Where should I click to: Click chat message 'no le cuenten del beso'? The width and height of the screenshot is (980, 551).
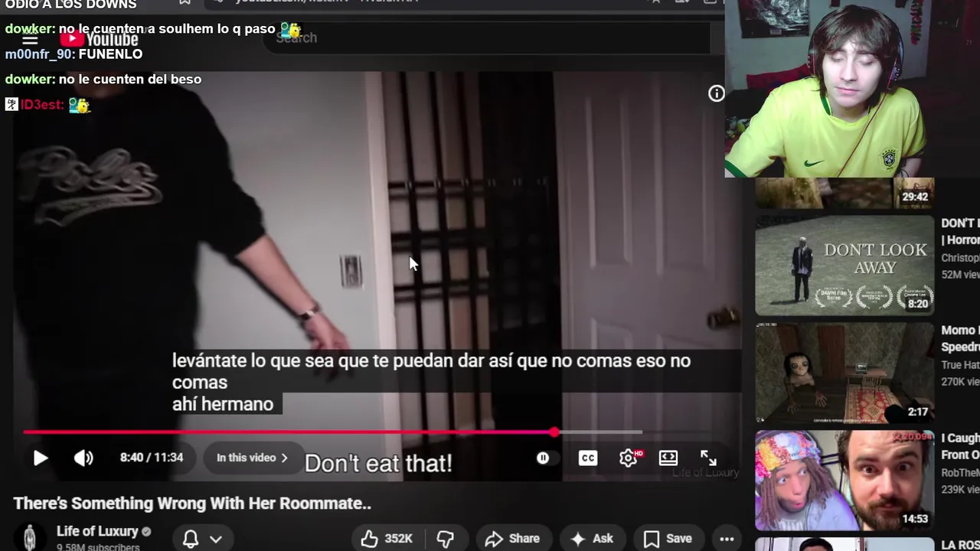pos(130,80)
